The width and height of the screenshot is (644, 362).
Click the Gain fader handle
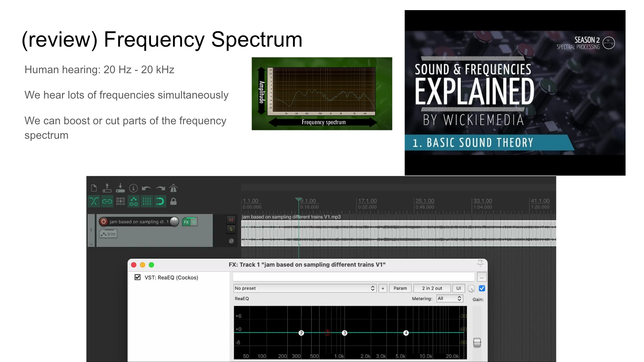[477, 342]
